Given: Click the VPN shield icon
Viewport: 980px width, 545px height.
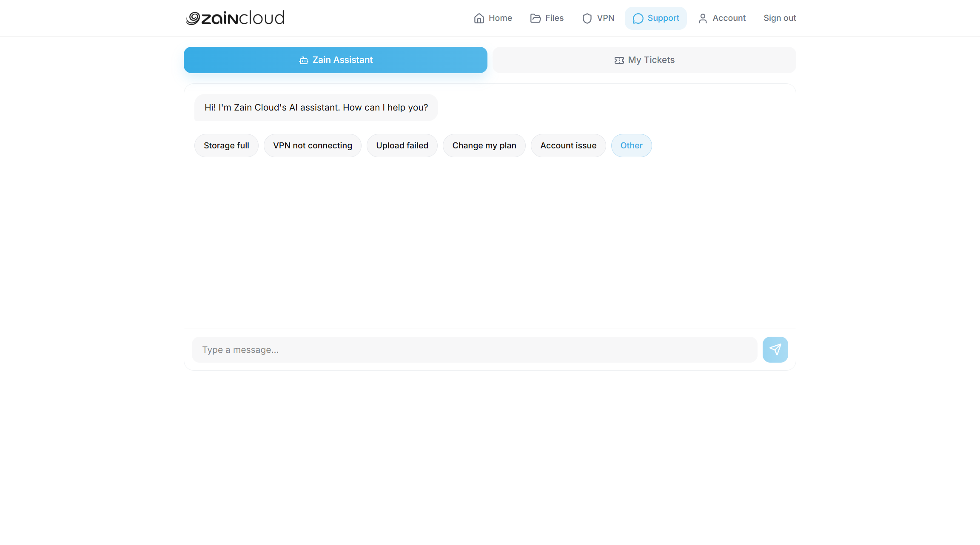Looking at the screenshot, I should (x=587, y=18).
